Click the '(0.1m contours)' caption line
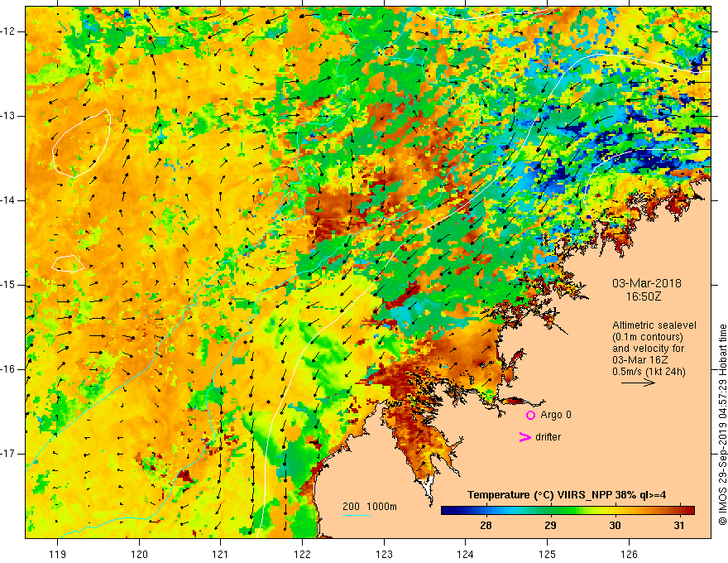This screenshot has width=728, height=563. click(x=648, y=337)
